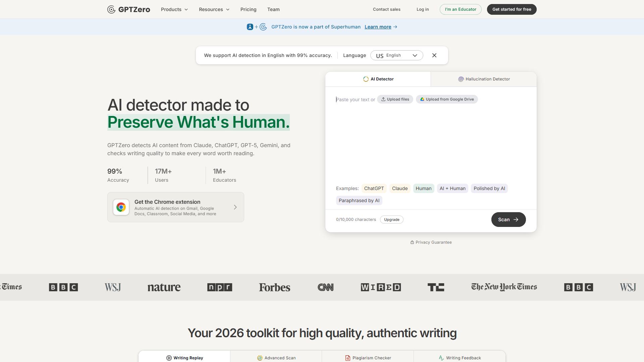Load the Human example text
Screen dimensions: 644x362
pyautogui.click(x=424, y=188)
